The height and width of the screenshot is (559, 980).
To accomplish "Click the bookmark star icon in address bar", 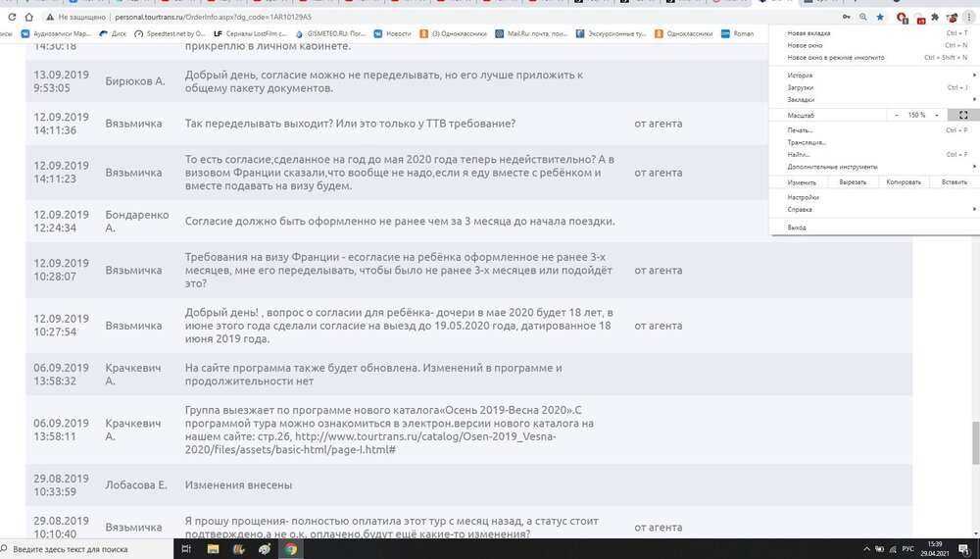I will [880, 18].
